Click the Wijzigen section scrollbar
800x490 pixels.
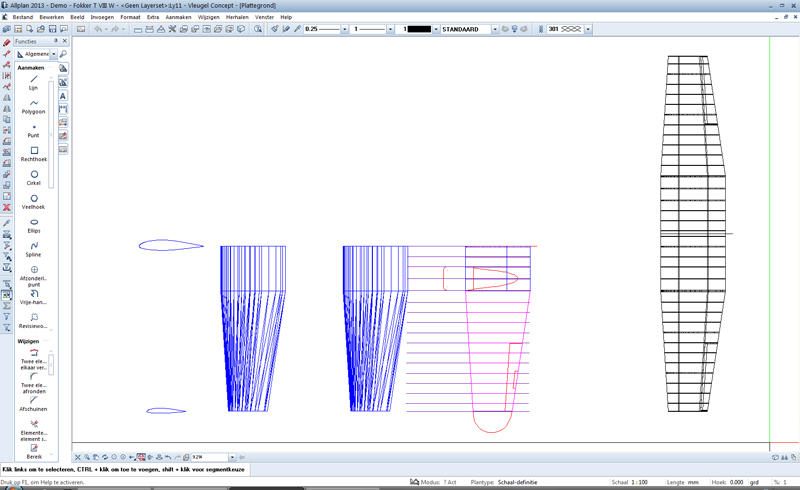pos(51,364)
